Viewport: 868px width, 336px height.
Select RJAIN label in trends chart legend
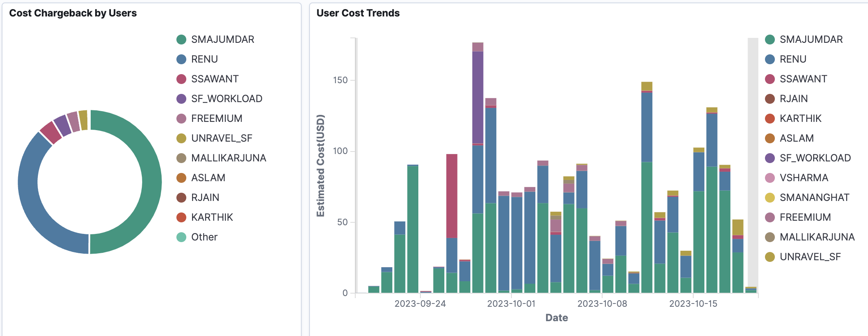click(x=794, y=99)
